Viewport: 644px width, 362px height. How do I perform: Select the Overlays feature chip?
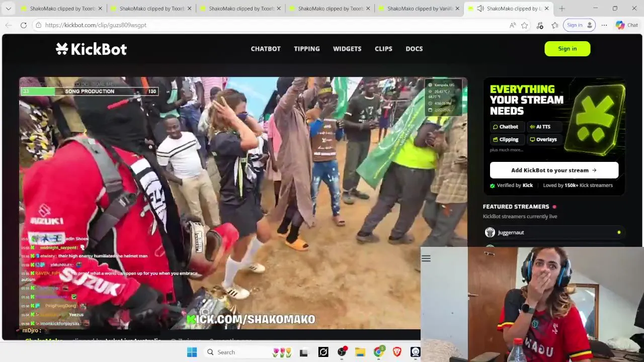coord(543,139)
